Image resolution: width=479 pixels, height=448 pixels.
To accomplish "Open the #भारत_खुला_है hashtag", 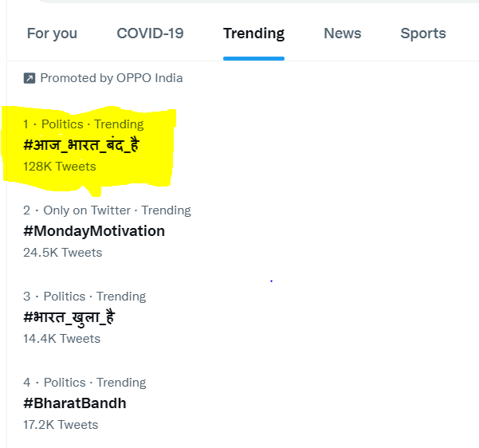I will click(x=69, y=317).
